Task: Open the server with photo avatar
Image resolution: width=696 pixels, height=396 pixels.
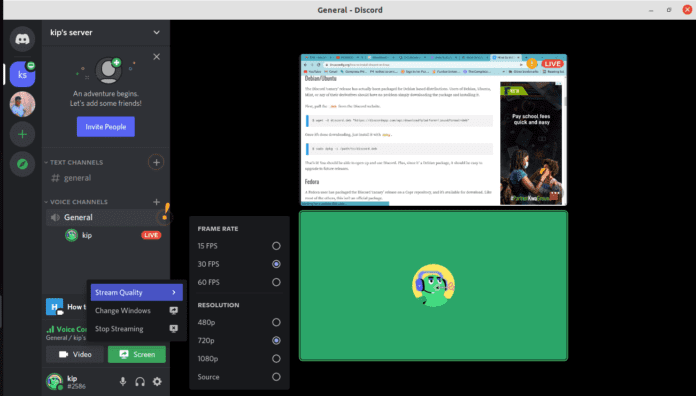Action: pyautogui.click(x=22, y=104)
